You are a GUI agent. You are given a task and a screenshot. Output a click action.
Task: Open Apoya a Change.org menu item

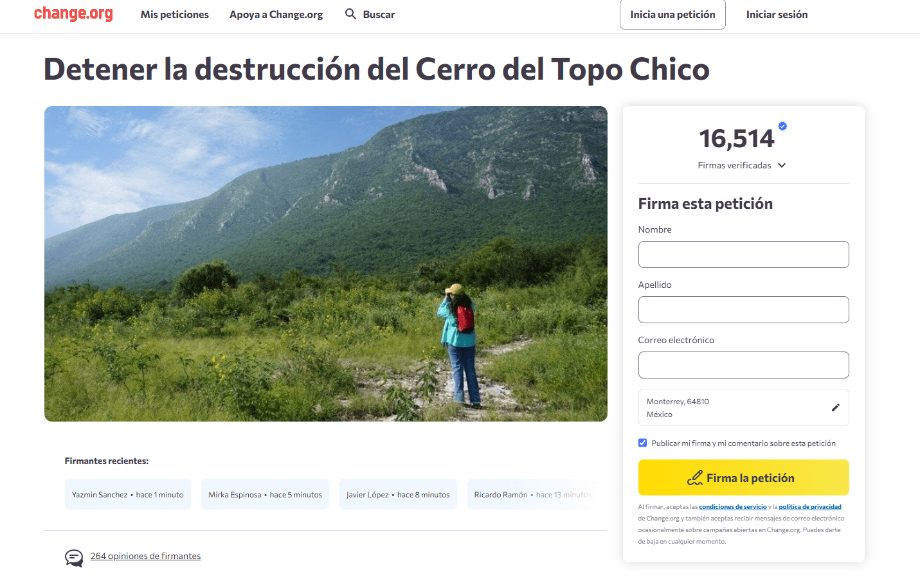(276, 14)
